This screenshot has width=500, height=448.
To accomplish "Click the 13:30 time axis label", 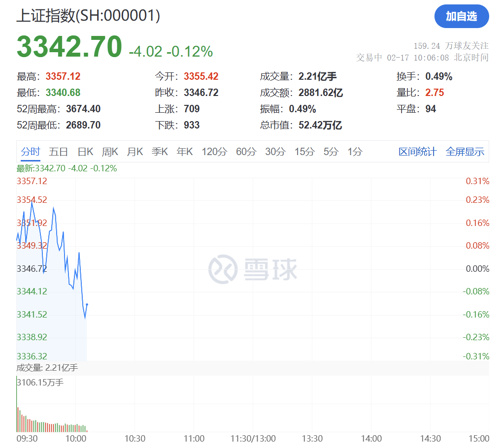I will coord(312,439).
